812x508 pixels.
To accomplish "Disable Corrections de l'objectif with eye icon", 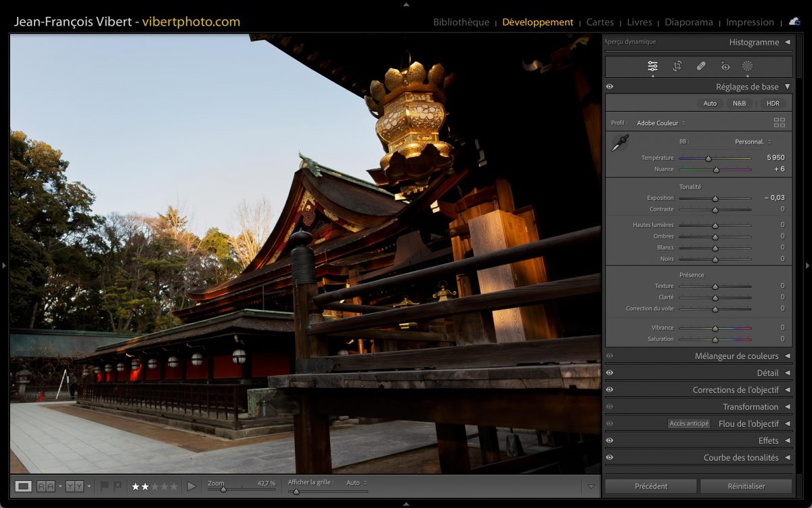I will coord(610,389).
